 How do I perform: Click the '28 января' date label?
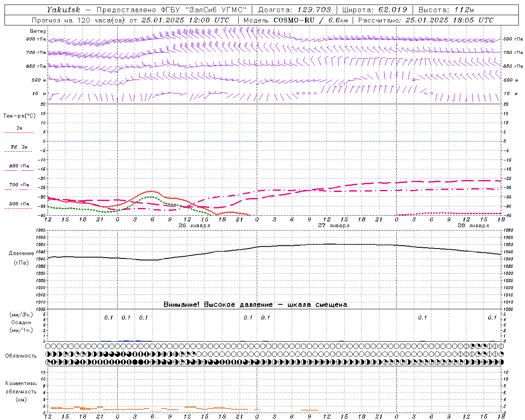click(473, 226)
